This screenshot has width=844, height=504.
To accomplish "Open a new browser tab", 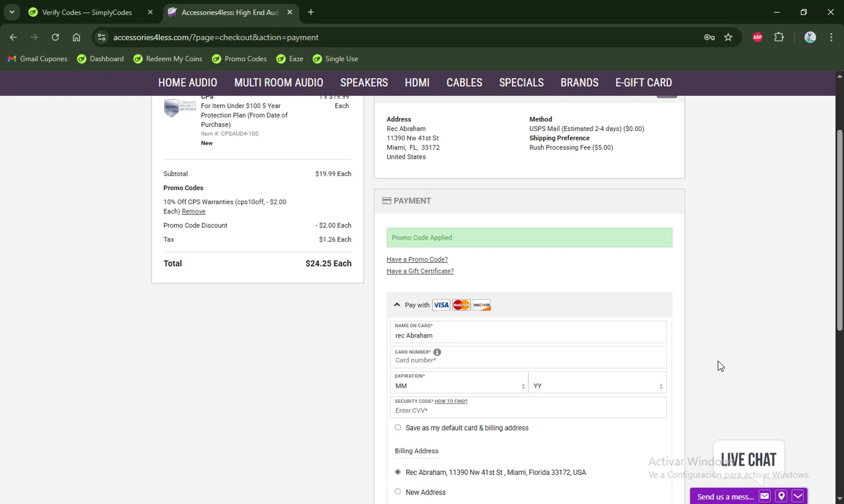I will coord(311,12).
